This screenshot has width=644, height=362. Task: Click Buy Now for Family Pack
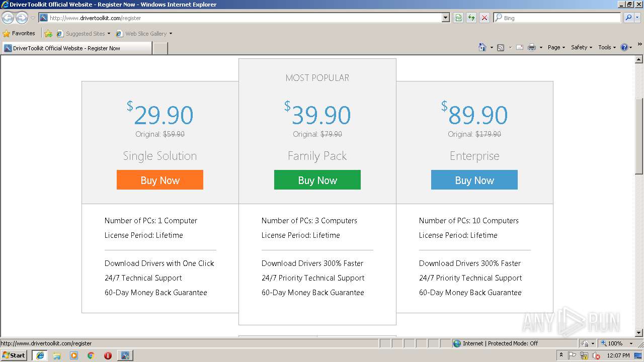(317, 180)
